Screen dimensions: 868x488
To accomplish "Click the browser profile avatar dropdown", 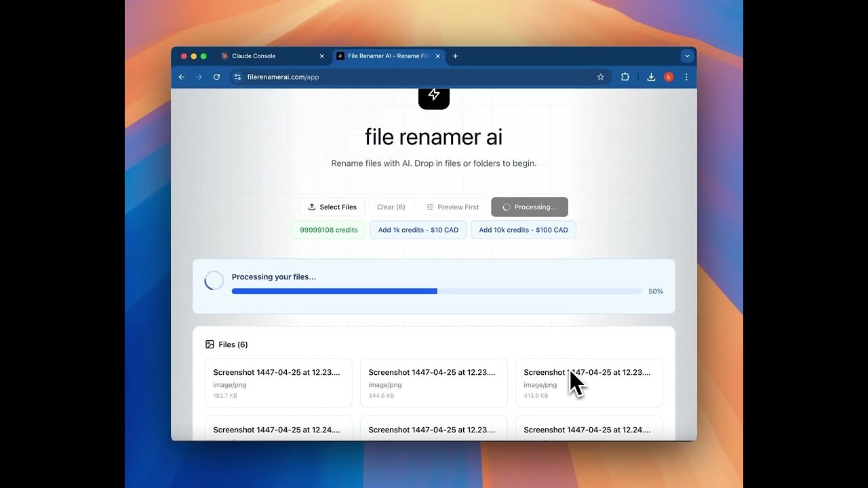I will tap(669, 77).
